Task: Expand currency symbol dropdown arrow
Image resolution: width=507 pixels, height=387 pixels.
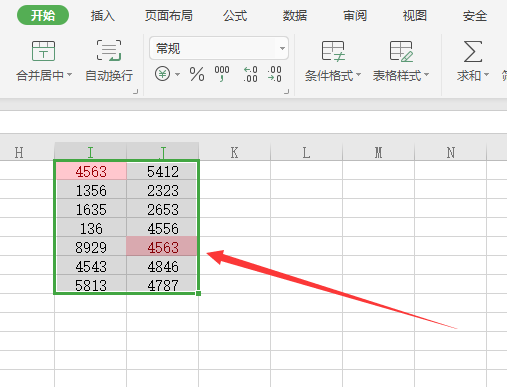Action: click(177, 74)
